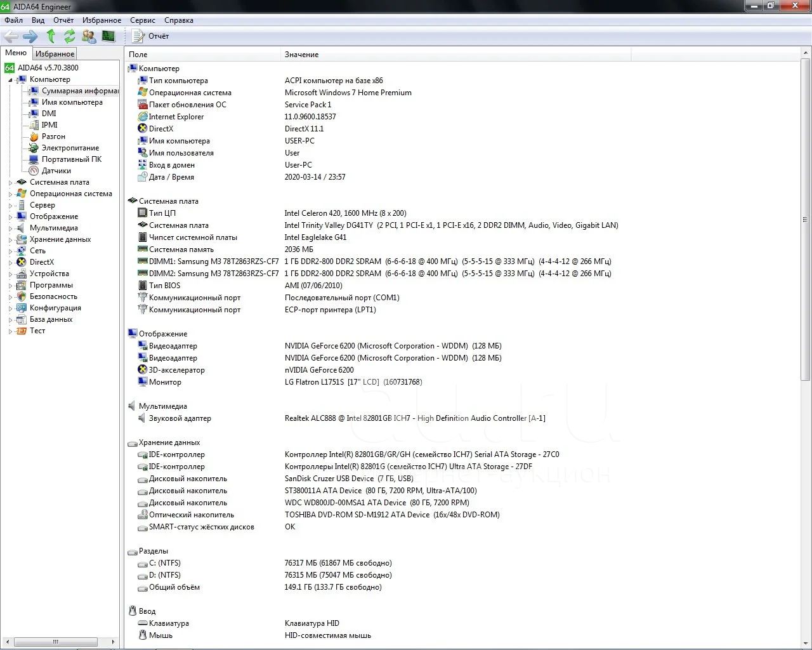The width and height of the screenshot is (812, 650).
Task: Click the icon beside SMART-статус жёстких дисков
Action: (143, 527)
